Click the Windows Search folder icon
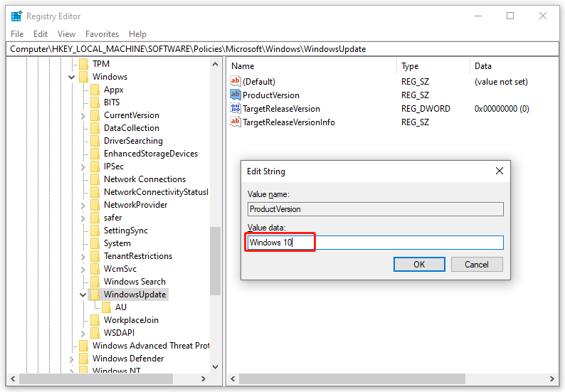The height and width of the screenshot is (392, 565). point(95,282)
